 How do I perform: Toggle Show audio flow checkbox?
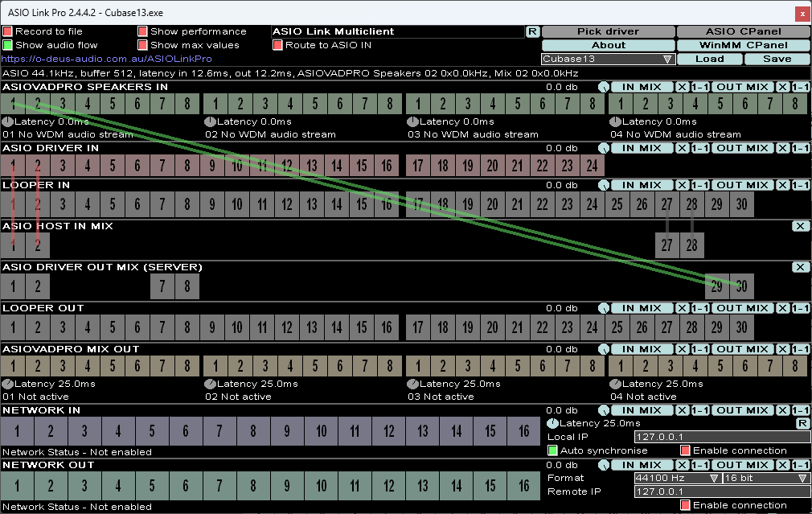click(7, 45)
